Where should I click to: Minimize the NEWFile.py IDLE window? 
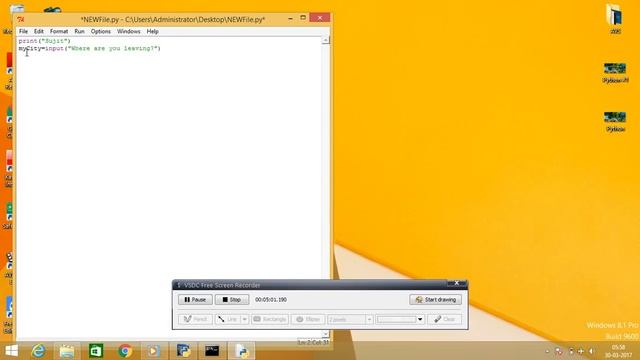click(290, 18)
